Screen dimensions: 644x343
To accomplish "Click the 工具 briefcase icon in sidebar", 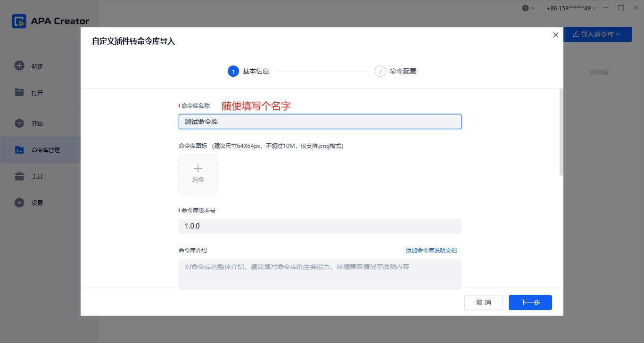I will point(19,176).
